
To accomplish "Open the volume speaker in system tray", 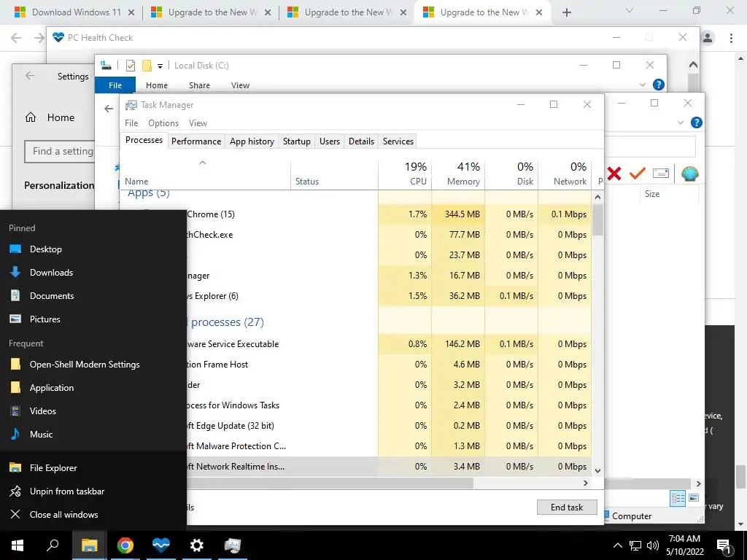I will [653, 545].
